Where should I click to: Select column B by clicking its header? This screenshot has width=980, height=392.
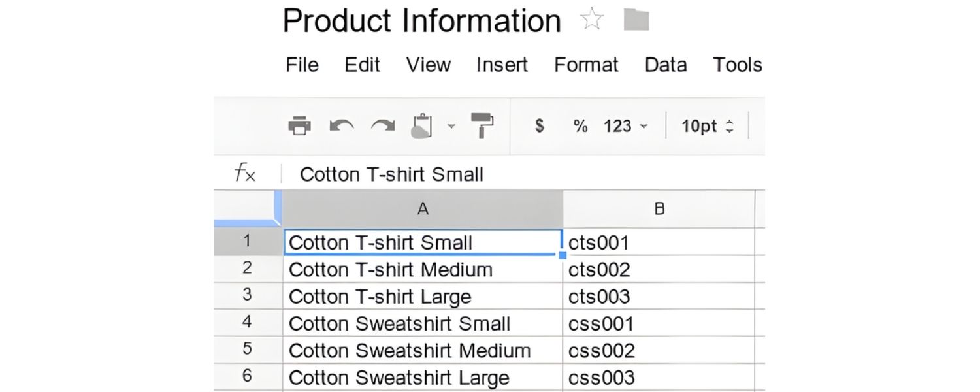659,208
